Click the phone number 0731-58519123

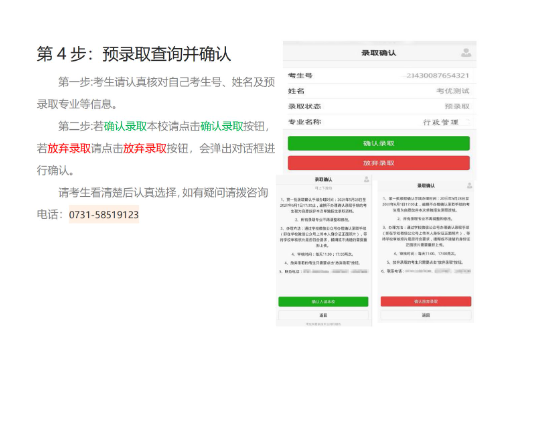coord(104,215)
